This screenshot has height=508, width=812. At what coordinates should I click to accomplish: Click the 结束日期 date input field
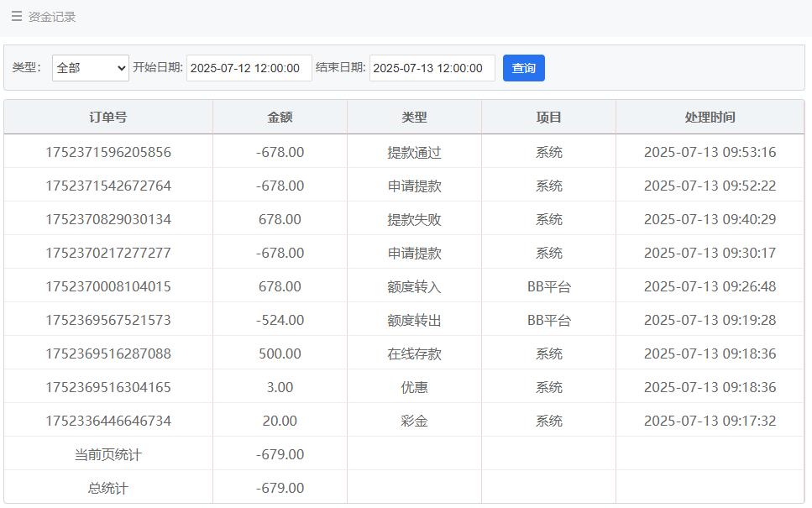[432, 68]
